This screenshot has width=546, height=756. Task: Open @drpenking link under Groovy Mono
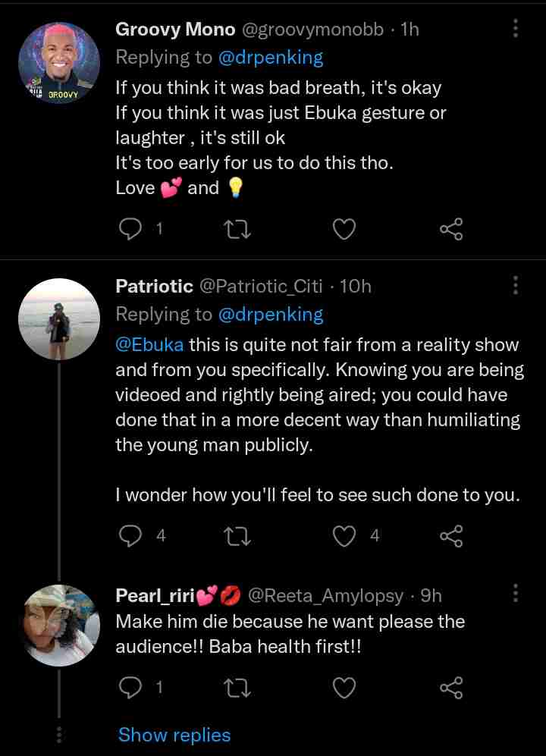271,57
